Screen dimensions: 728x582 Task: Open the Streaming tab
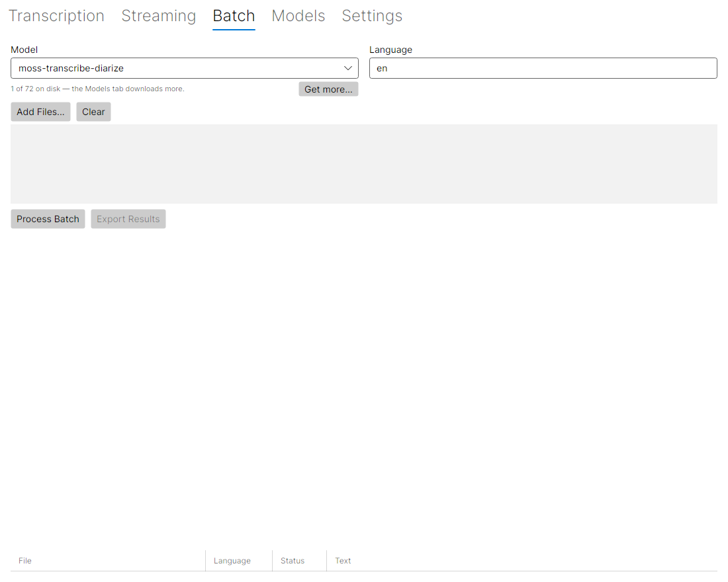tap(159, 16)
